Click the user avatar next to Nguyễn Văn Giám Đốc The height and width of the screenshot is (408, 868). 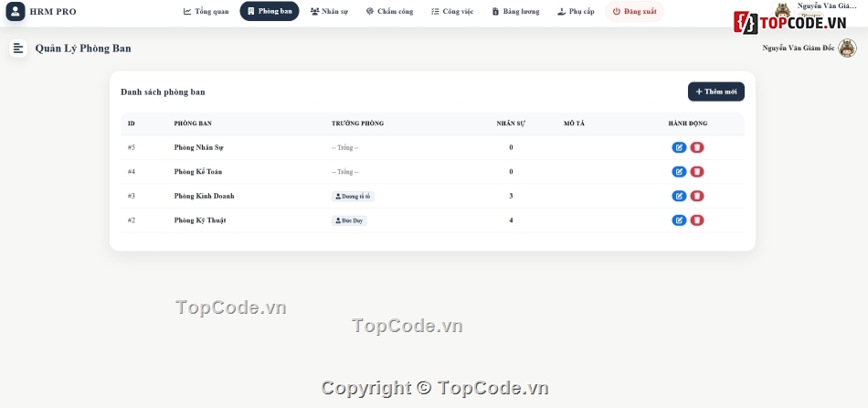pyautogui.click(x=847, y=48)
